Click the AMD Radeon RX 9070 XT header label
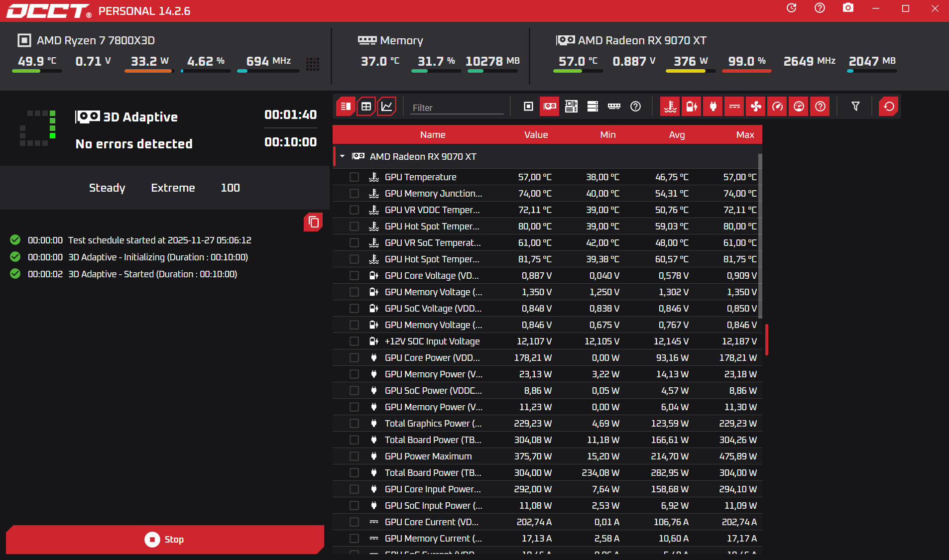The image size is (949, 560). point(642,40)
